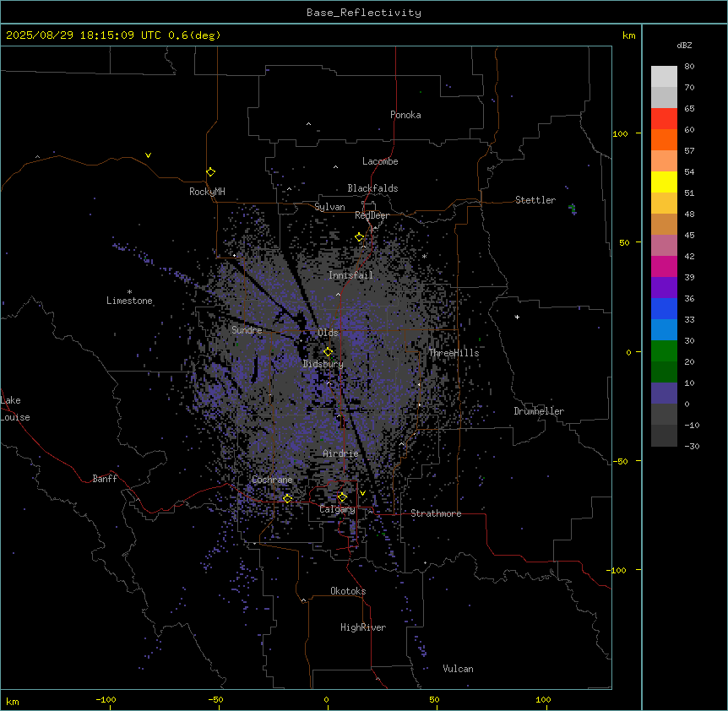Image resolution: width=728 pixels, height=711 pixels.
Task: Click the ThreeHills label
Action: point(454,353)
